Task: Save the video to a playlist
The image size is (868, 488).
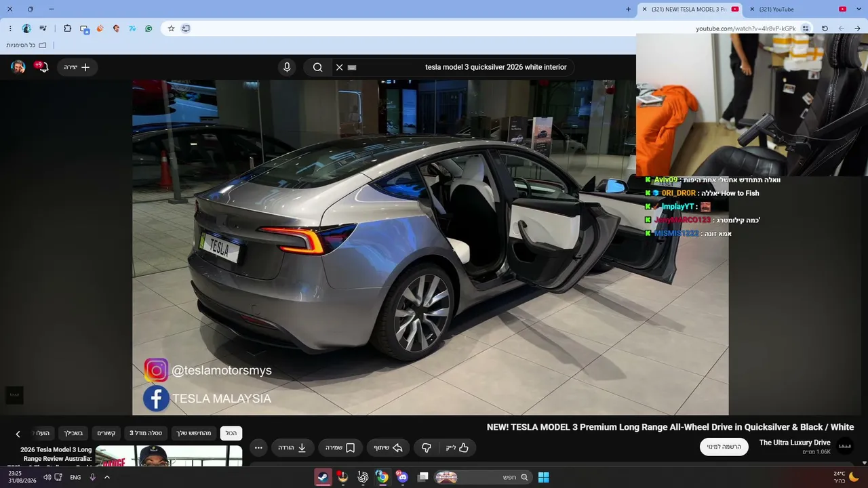Action: [340, 447]
